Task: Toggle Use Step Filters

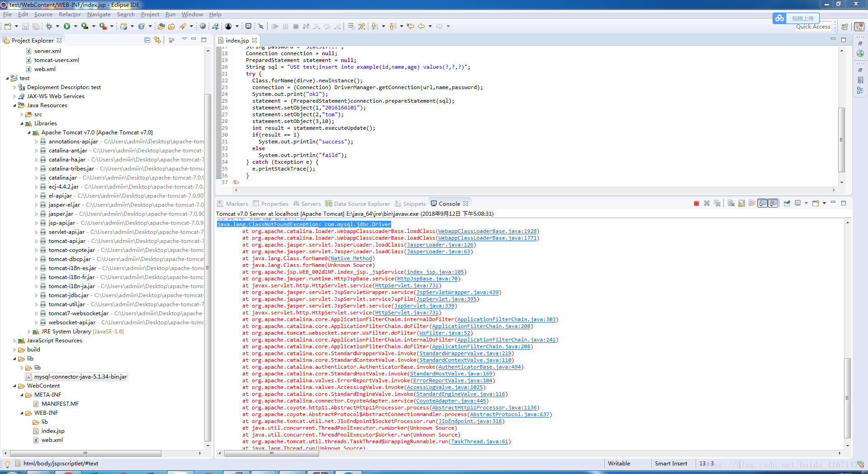Action: pos(362,26)
